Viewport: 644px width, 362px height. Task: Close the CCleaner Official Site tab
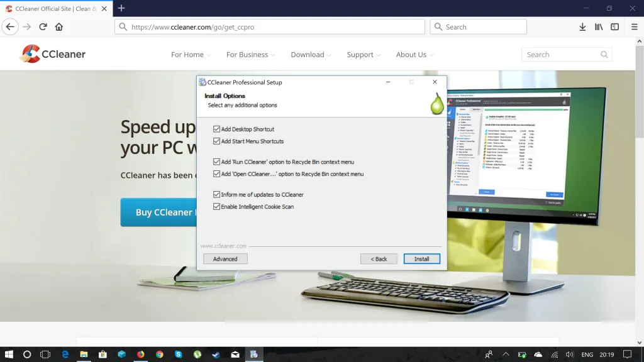pyautogui.click(x=104, y=8)
